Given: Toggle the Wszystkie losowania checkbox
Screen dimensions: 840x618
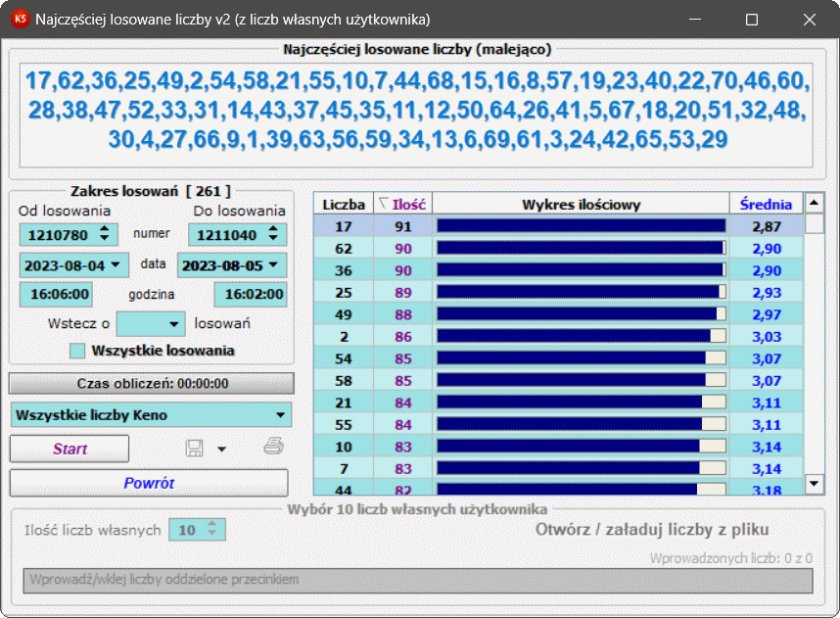Looking at the screenshot, I should pos(77,351).
